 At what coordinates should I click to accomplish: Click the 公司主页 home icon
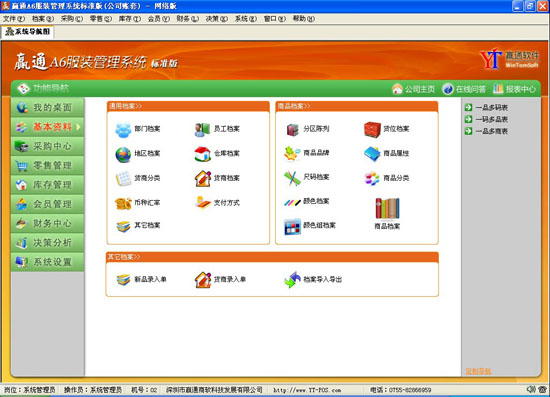point(397,89)
